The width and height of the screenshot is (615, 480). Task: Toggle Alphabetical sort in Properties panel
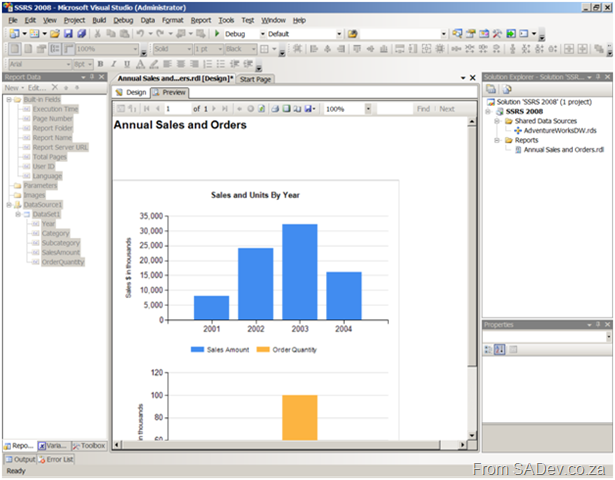tap(499, 349)
